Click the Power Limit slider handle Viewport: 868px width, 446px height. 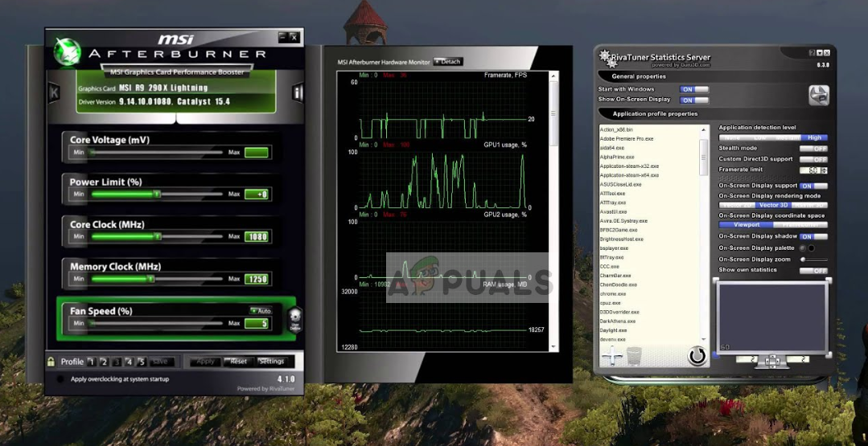pos(157,194)
